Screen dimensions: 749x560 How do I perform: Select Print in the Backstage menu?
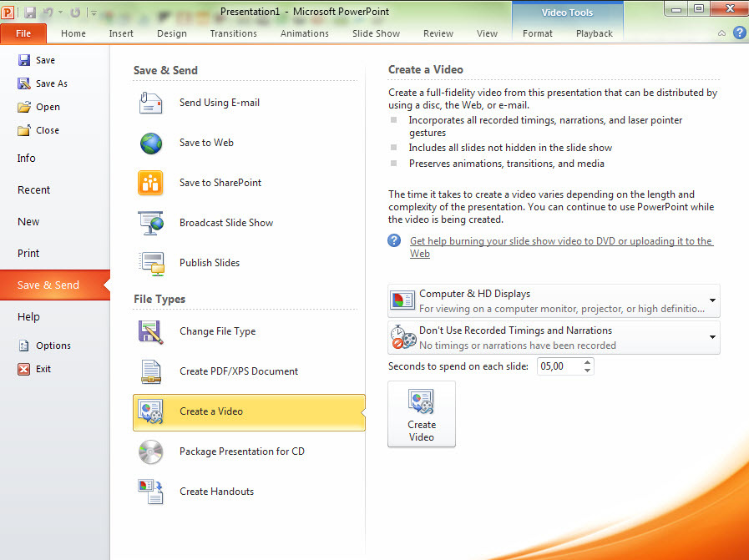point(28,254)
